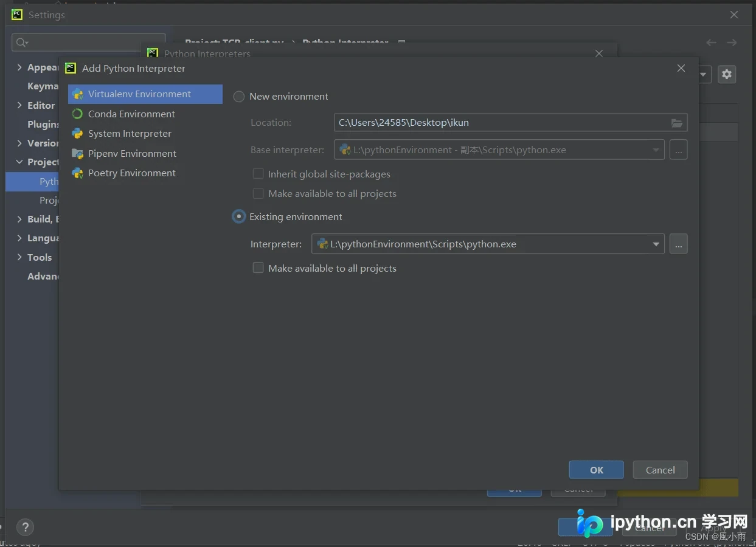Click the back arrow in Settings window
The width and height of the screenshot is (756, 547).
pyautogui.click(x=711, y=43)
